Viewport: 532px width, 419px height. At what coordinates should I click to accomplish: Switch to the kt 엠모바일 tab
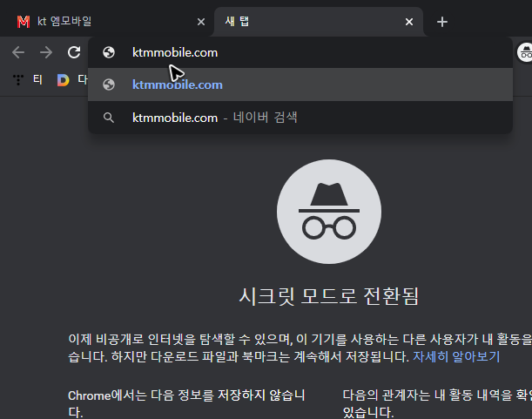pyautogui.click(x=108, y=22)
